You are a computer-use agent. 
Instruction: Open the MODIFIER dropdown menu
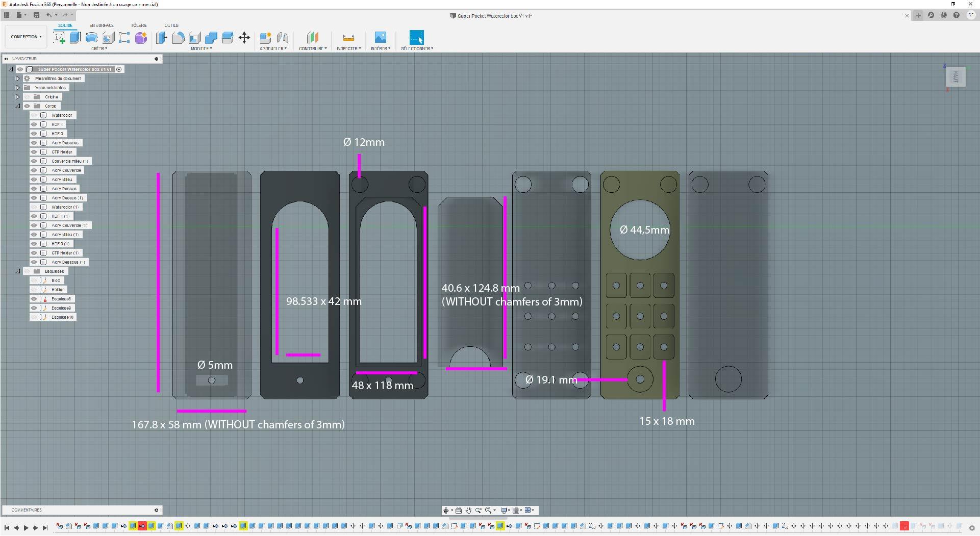202,48
